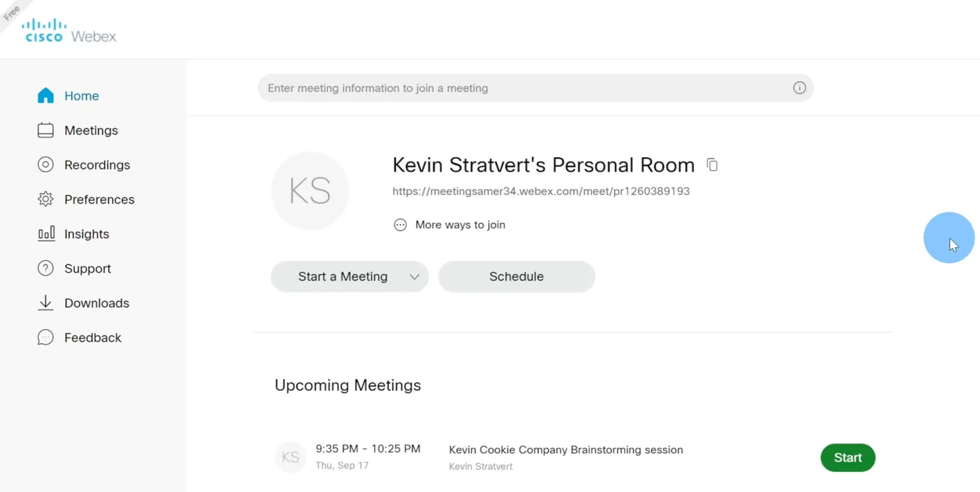Click the Feedback speech bubble icon

pyautogui.click(x=46, y=338)
